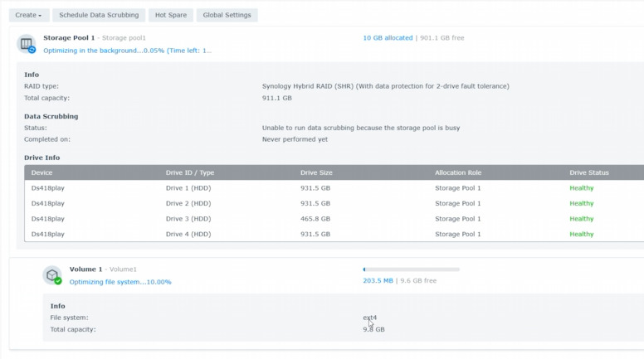Screen dimensions: 644x359
Task: Open Global Settings
Action: [227, 15]
